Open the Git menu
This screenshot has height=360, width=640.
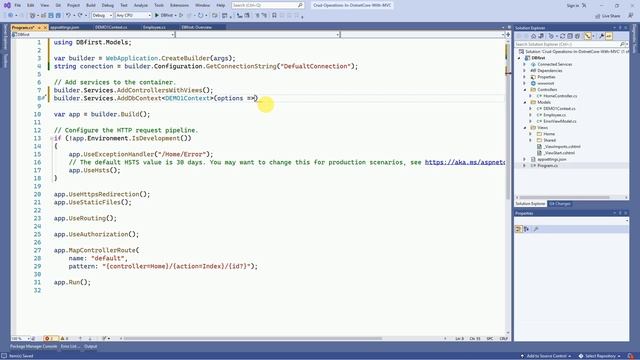58,5
